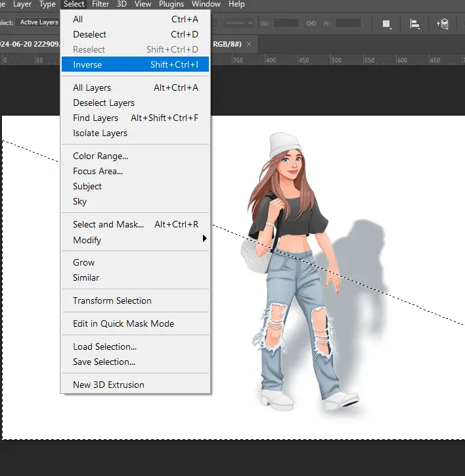This screenshot has height=476, width=465.
Task: Close the RGB/8# document tab
Action: [x=249, y=44]
